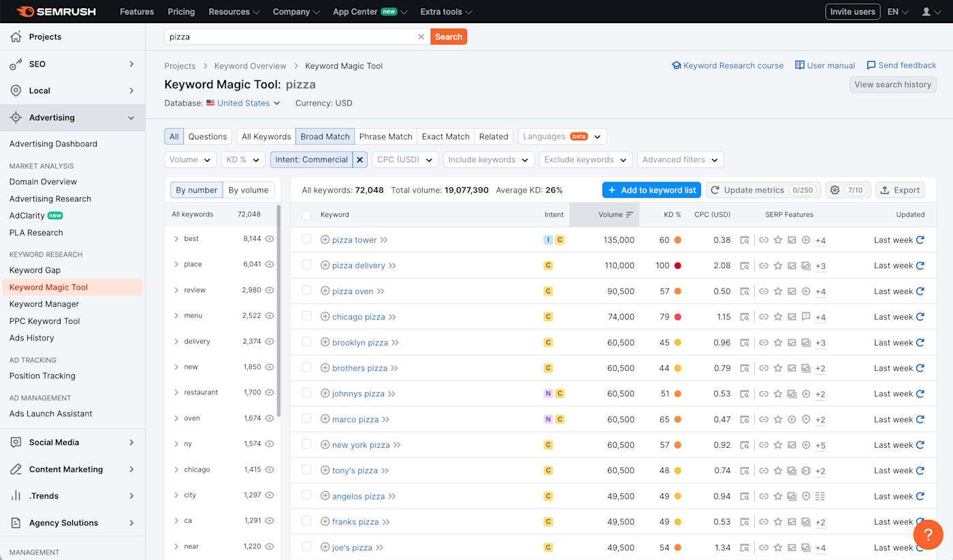Open the CPC (USD) filter dropdown
The width and height of the screenshot is (953, 560).
(405, 160)
